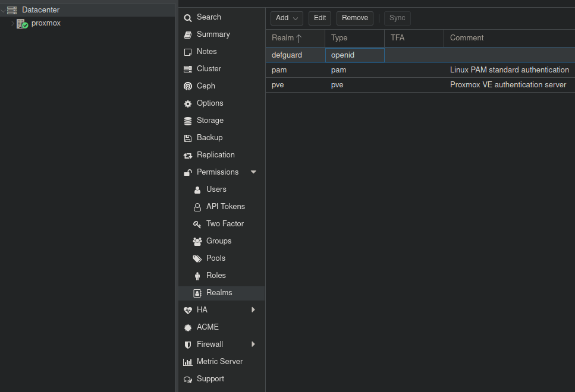This screenshot has height=392, width=575.
Task: Expand the HA submenu arrow
Action: pyautogui.click(x=253, y=310)
